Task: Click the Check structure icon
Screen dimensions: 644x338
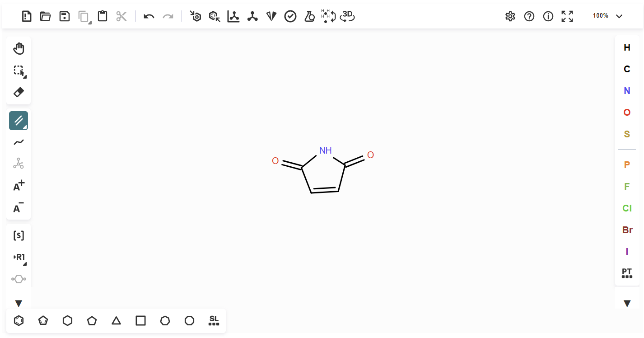Action: pos(290,17)
